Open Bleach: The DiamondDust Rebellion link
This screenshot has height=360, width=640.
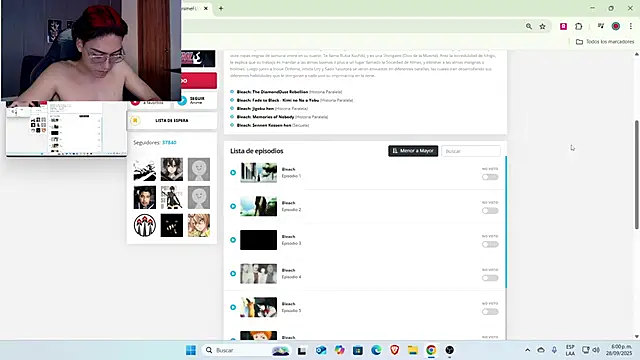pos(272,92)
